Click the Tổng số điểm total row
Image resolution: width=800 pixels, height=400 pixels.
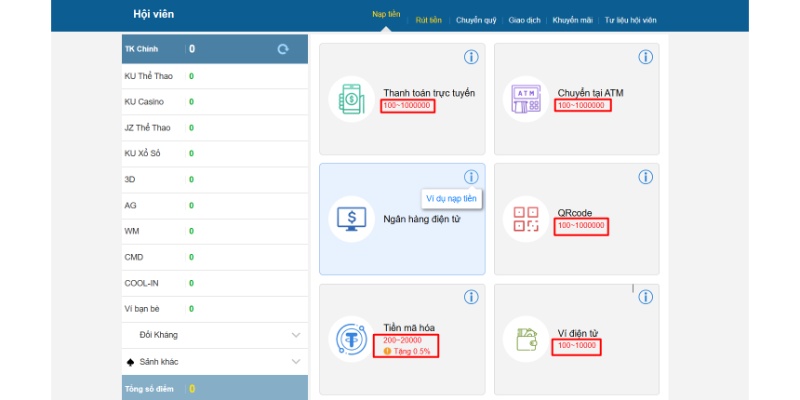point(215,388)
